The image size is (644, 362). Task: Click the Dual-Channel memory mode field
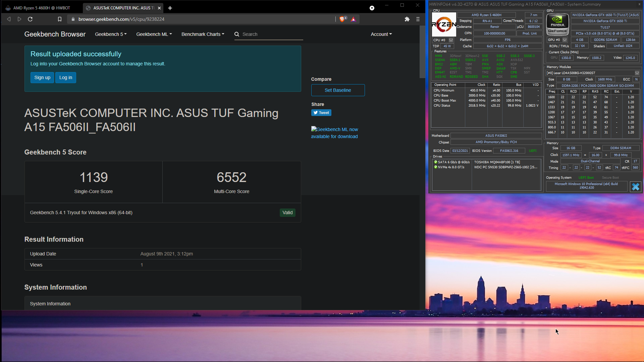pos(590,161)
